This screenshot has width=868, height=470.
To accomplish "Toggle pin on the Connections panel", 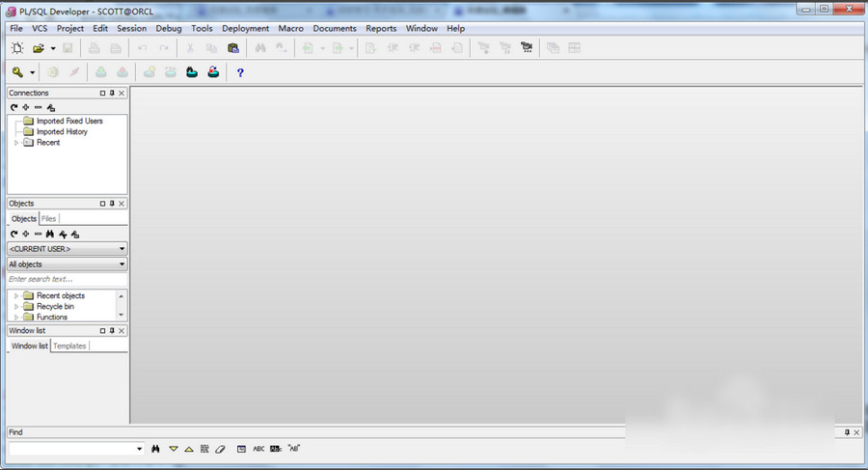I will tap(112, 94).
